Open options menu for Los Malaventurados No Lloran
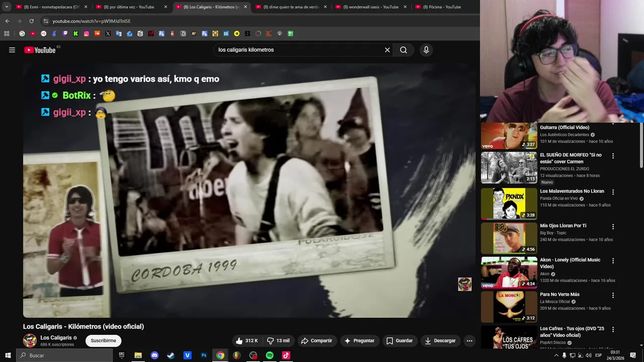This screenshot has width=644, height=362. (x=613, y=192)
